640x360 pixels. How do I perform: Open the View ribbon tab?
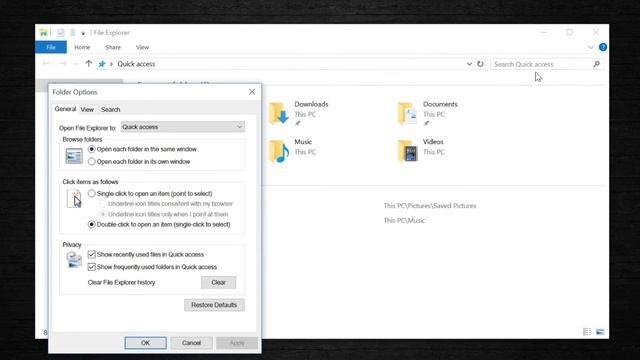[142, 47]
